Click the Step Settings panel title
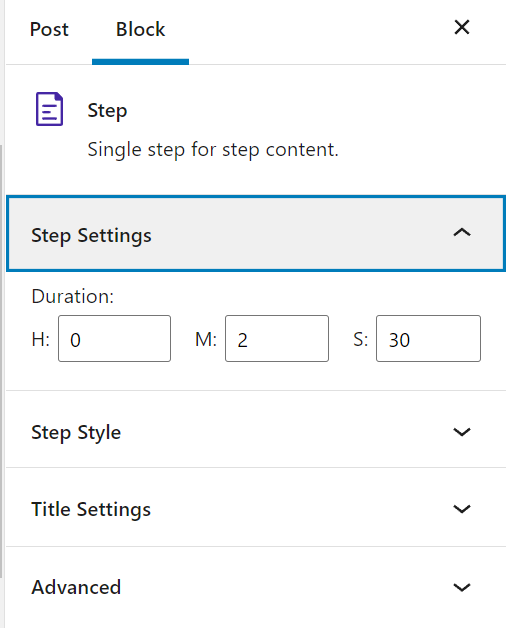The image size is (512, 628). tap(91, 235)
